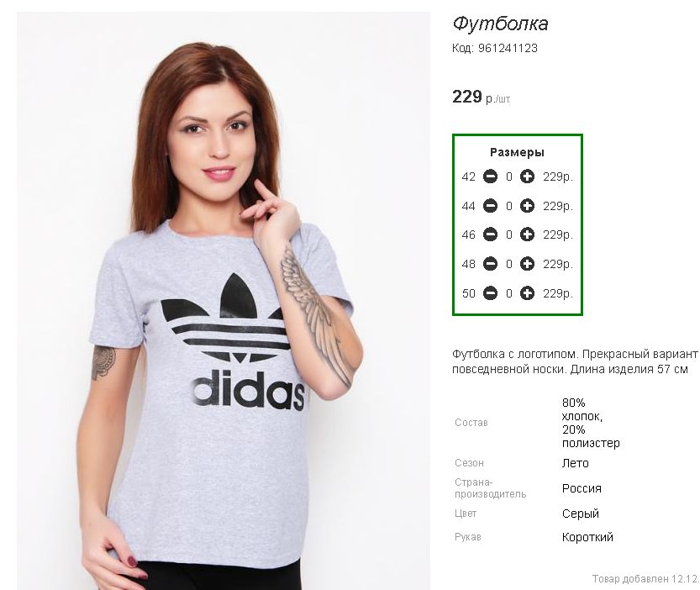Click the Серый color value
This screenshot has width=700, height=590.
581,514
